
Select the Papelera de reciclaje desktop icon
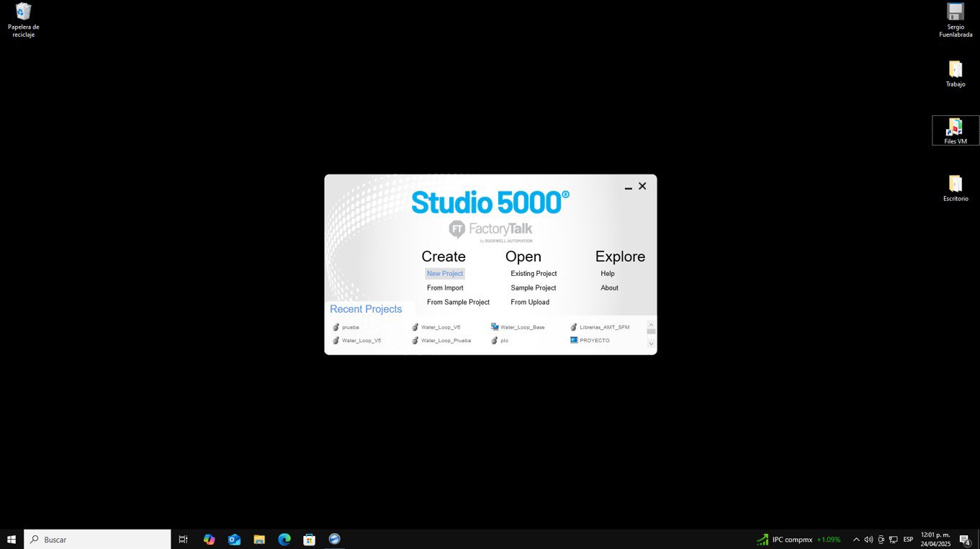(x=24, y=20)
